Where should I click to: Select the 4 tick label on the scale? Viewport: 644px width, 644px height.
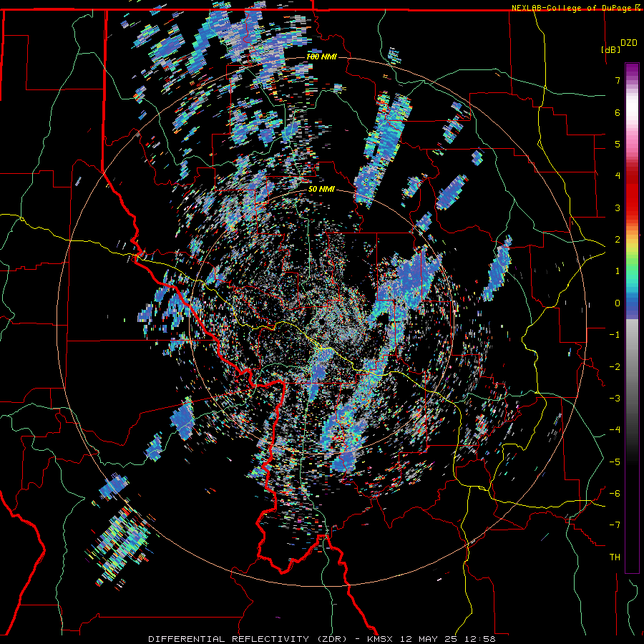pos(618,176)
